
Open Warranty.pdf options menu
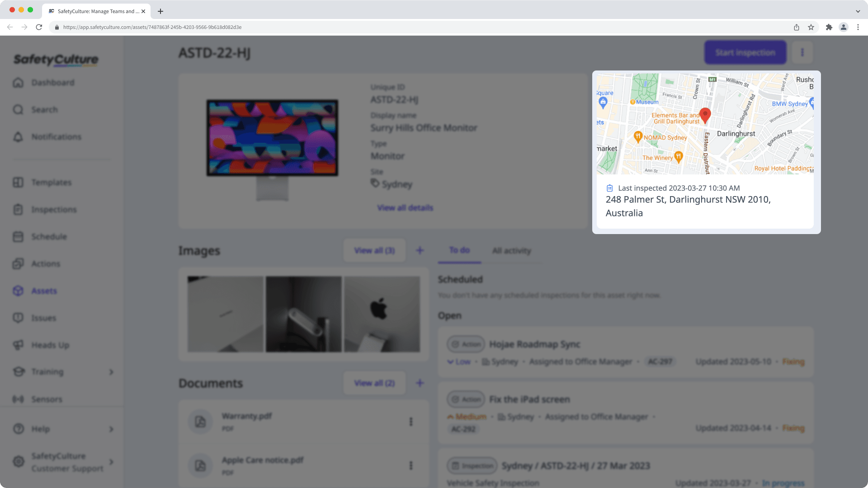point(410,422)
